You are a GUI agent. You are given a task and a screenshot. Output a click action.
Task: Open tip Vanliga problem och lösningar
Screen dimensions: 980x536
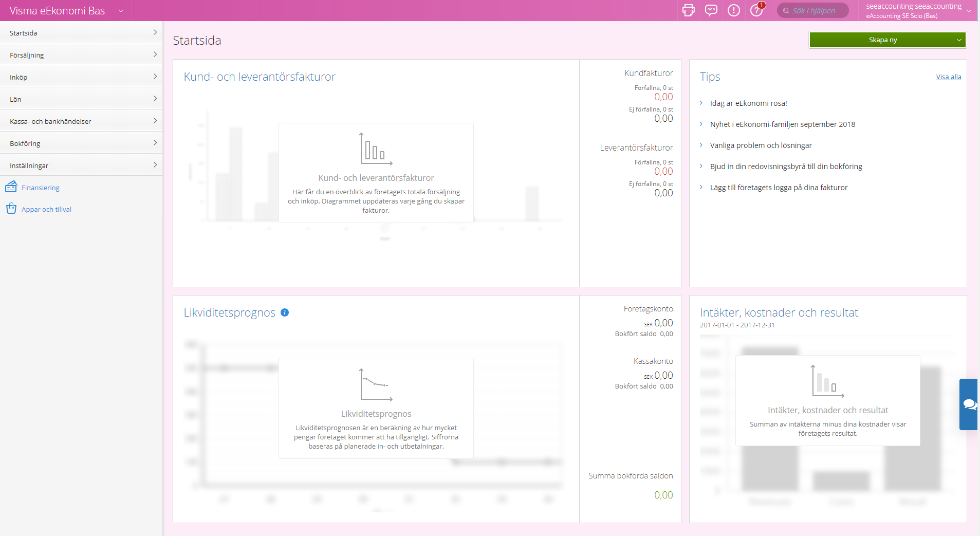click(x=761, y=145)
